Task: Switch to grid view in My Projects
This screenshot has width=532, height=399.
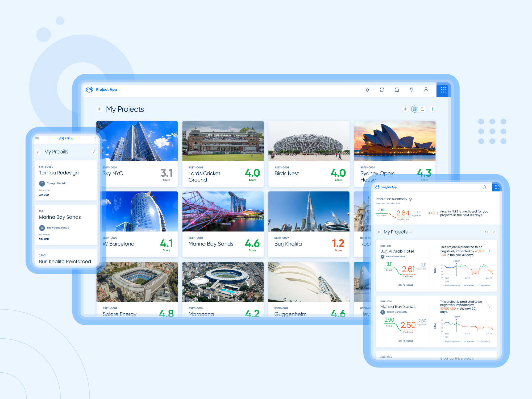Action: click(x=415, y=109)
